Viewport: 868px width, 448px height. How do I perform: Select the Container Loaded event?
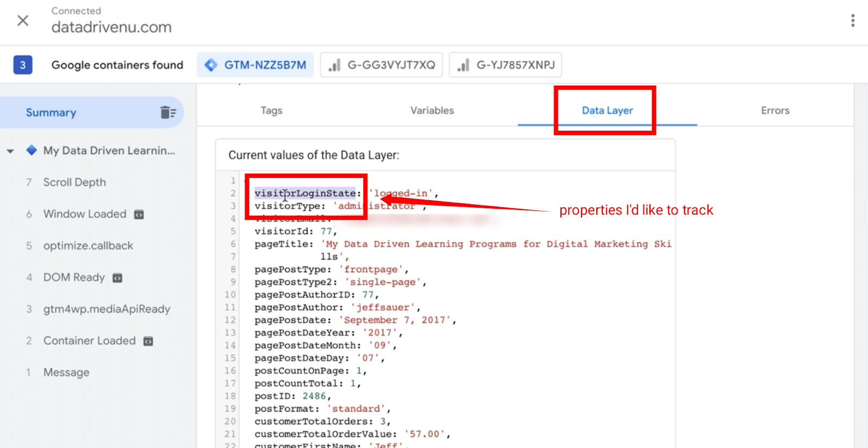coord(90,341)
